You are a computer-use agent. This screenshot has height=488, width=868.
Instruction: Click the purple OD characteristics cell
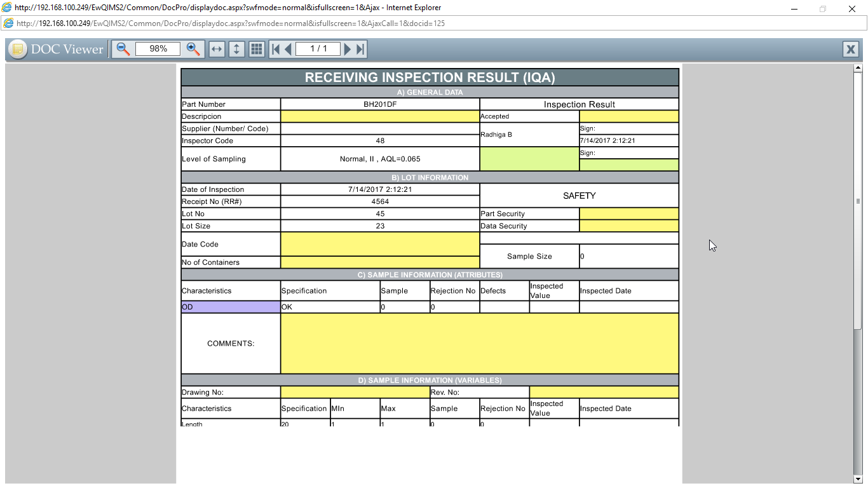pyautogui.click(x=231, y=307)
